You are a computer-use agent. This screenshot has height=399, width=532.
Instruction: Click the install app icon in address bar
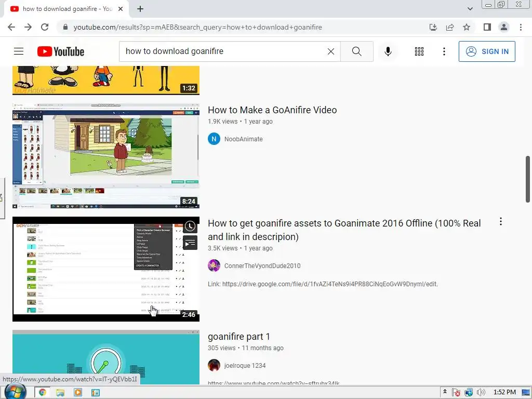[433, 27]
